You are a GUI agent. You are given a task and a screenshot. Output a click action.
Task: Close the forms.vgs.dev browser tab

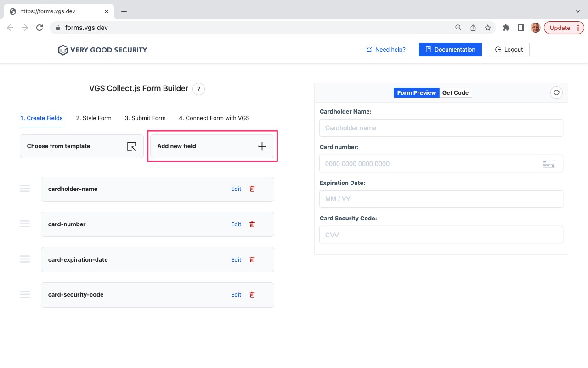pos(107,11)
